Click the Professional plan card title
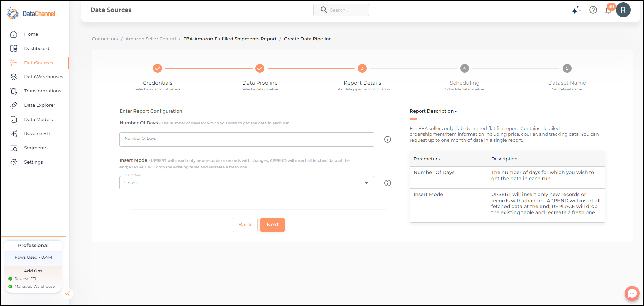The width and height of the screenshot is (644, 306). [x=33, y=245]
